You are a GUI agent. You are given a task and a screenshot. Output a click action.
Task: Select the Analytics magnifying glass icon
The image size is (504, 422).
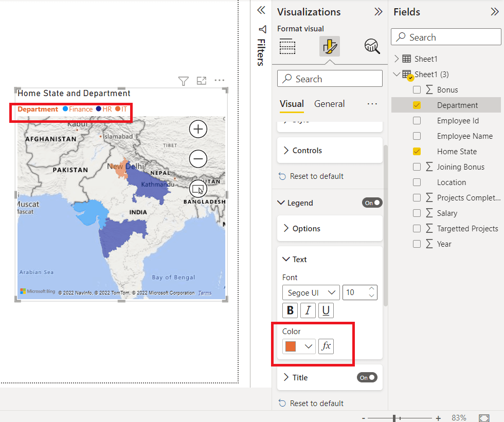(x=371, y=46)
